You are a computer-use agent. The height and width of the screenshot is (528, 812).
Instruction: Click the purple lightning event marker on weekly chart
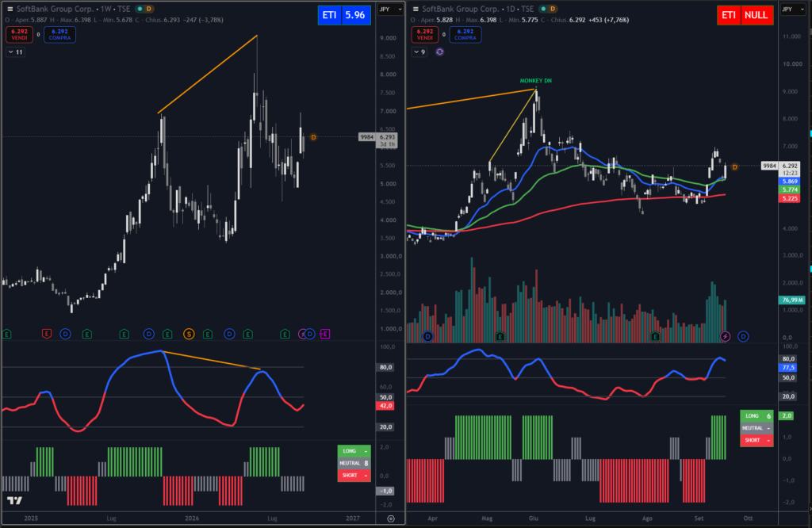pyautogui.click(x=302, y=334)
